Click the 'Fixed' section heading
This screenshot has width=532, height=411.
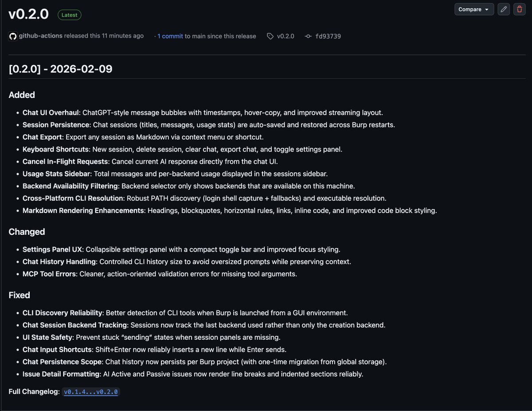pyautogui.click(x=20, y=295)
